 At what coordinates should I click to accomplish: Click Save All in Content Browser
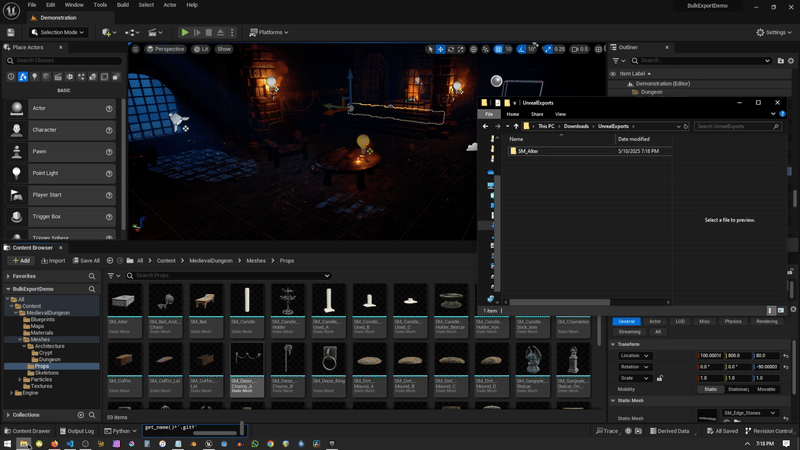coord(86,260)
